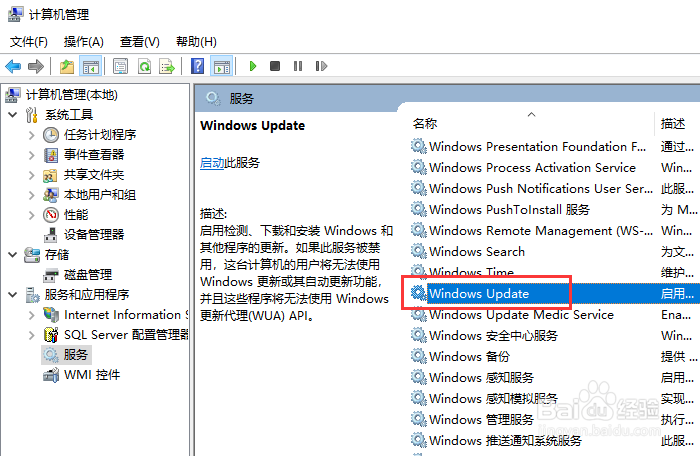Click the Export list toolbar icon

point(167,67)
